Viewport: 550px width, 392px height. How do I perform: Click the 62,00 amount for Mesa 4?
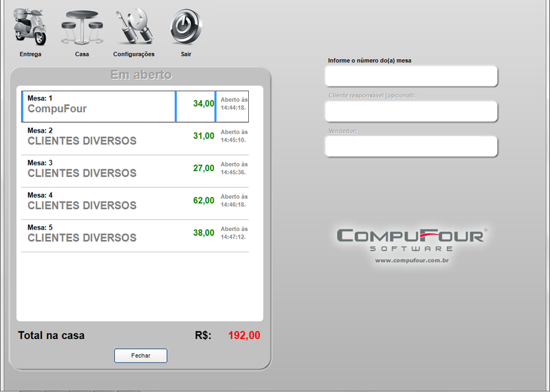pos(203,201)
